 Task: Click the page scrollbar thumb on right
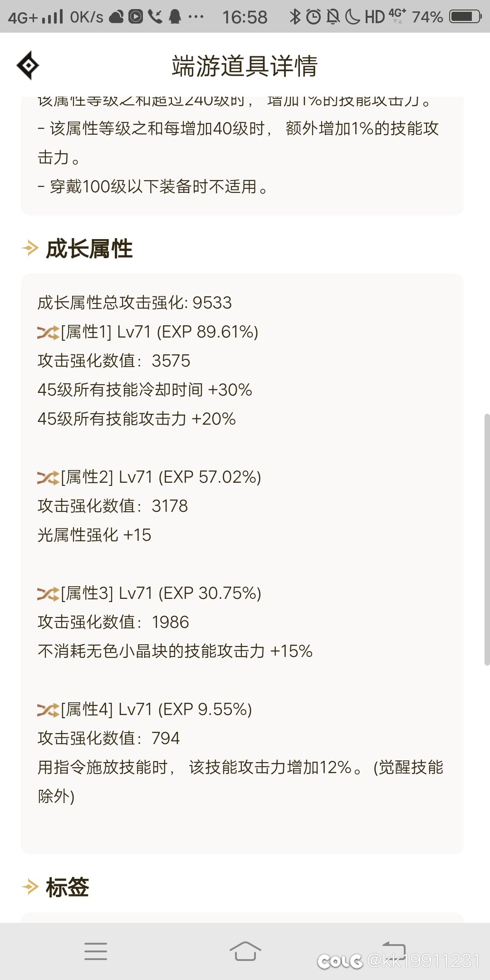487,539
